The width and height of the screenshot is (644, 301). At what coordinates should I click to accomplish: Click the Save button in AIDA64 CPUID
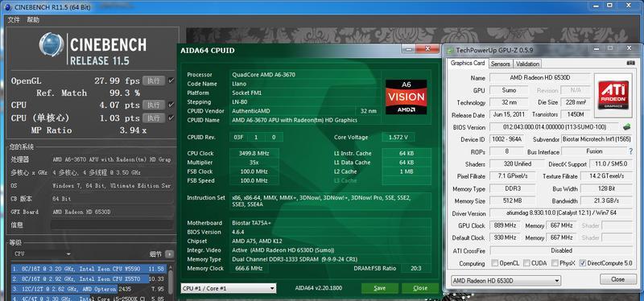click(379, 288)
